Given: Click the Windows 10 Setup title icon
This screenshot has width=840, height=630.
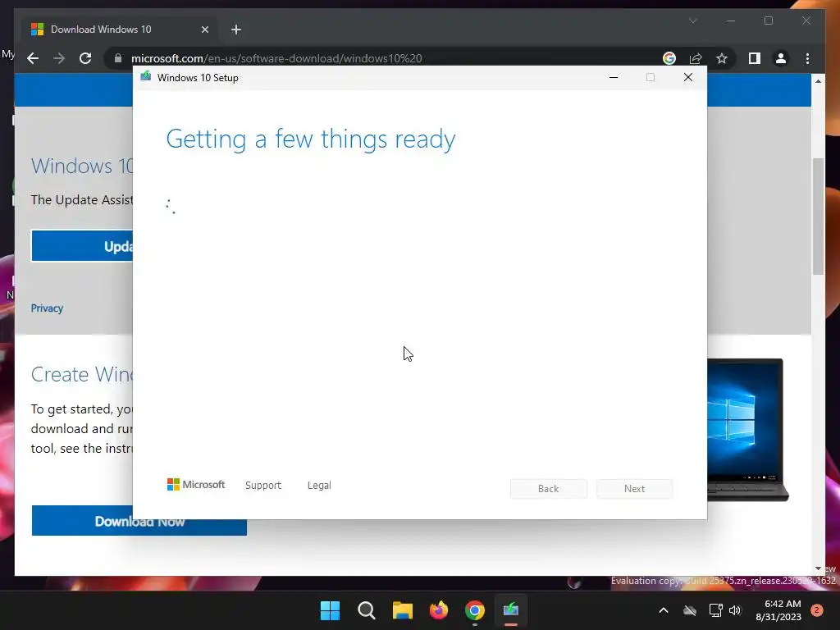Looking at the screenshot, I should coord(146,77).
